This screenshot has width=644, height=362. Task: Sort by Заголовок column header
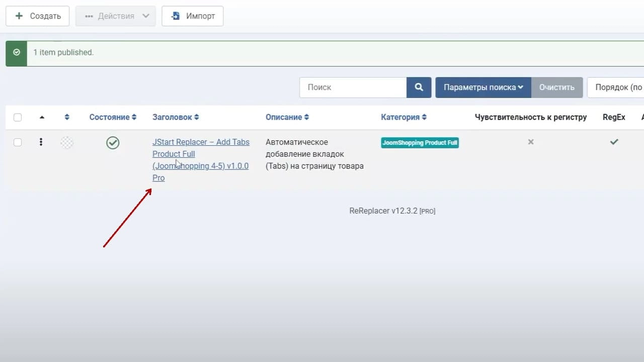pos(176,117)
